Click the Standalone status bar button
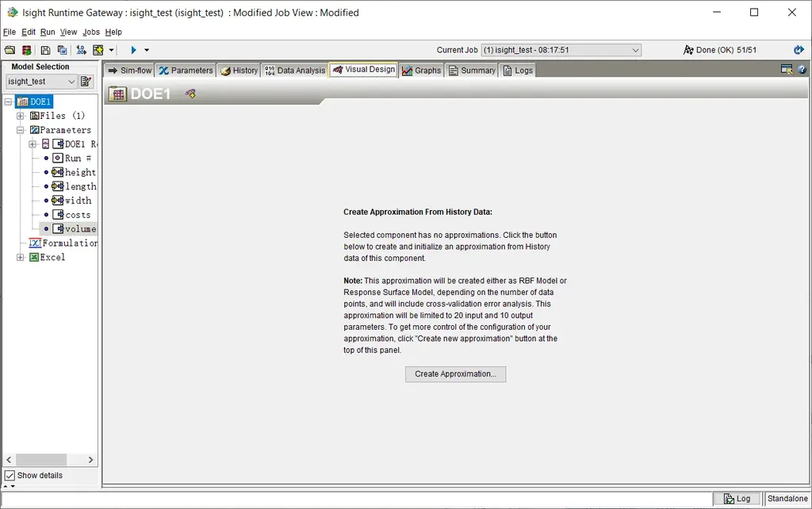 [x=787, y=499]
